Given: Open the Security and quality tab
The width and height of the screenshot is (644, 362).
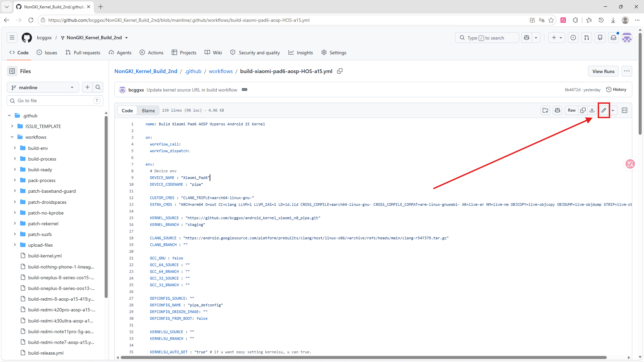Looking at the screenshot, I should click(255, 53).
